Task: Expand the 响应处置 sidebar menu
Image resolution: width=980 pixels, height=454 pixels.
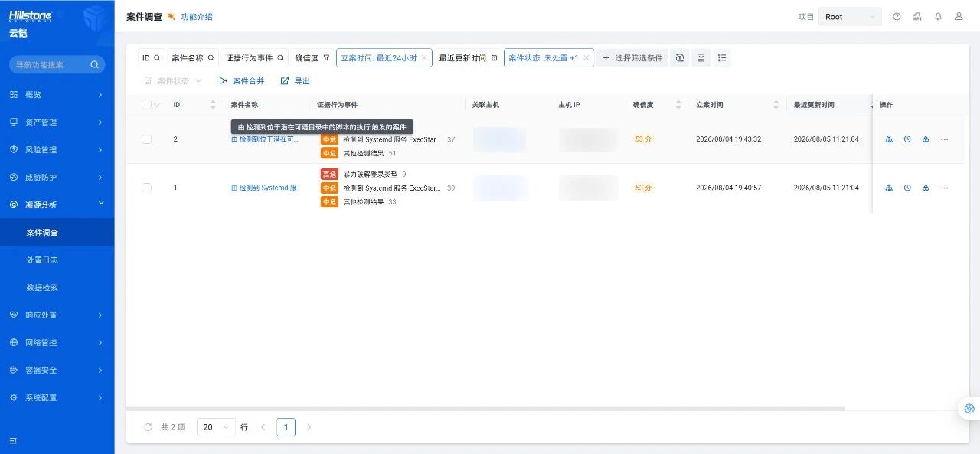Action: point(57,315)
